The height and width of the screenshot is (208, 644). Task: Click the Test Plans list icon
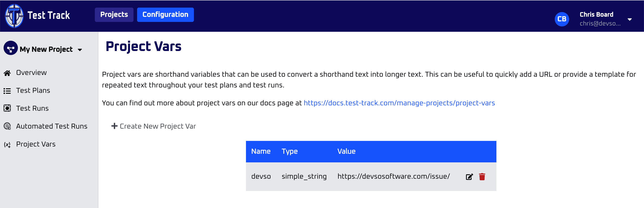[x=7, y=91]
